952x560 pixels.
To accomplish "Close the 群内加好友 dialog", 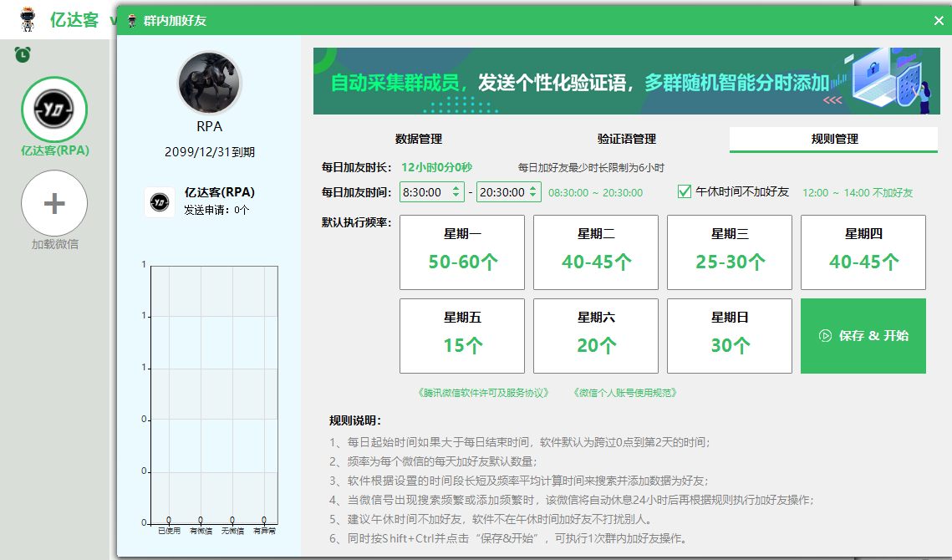I will [x=939, y=21].
